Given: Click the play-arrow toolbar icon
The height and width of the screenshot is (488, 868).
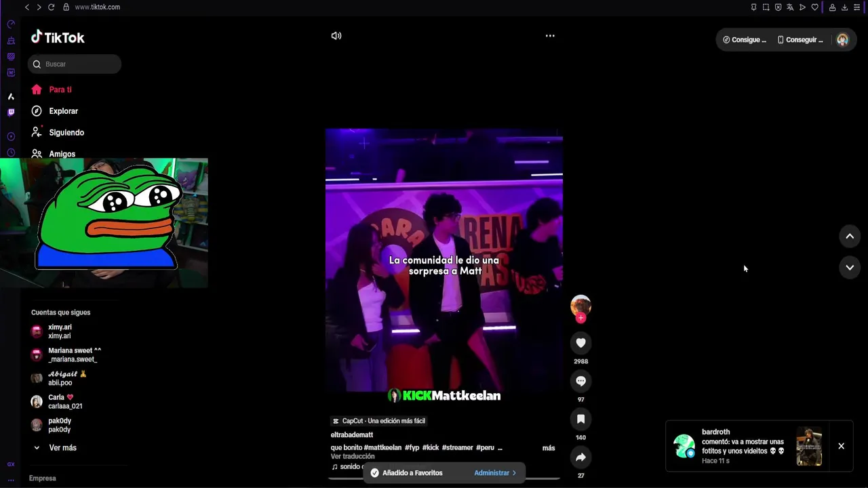Looking at the screenshot, I should coord(802,7).
